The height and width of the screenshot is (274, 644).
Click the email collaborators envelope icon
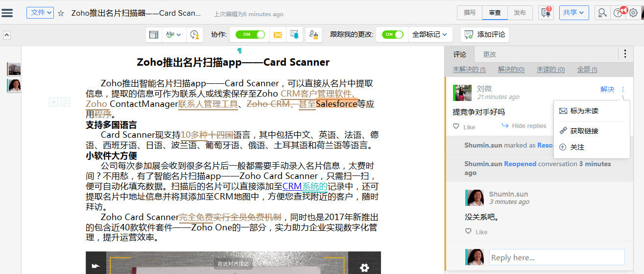pos(278,35)
